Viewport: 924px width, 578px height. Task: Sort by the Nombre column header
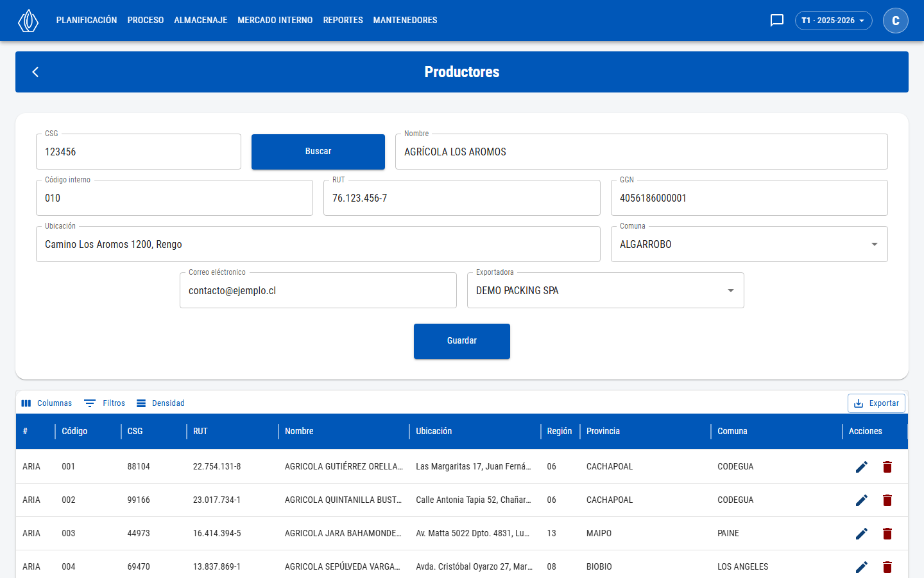pos(299,432)
